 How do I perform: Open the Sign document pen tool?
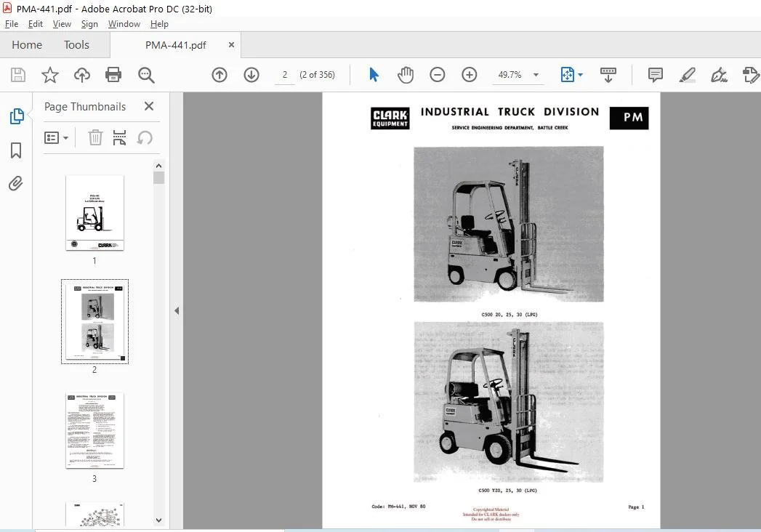click(719, 75)
